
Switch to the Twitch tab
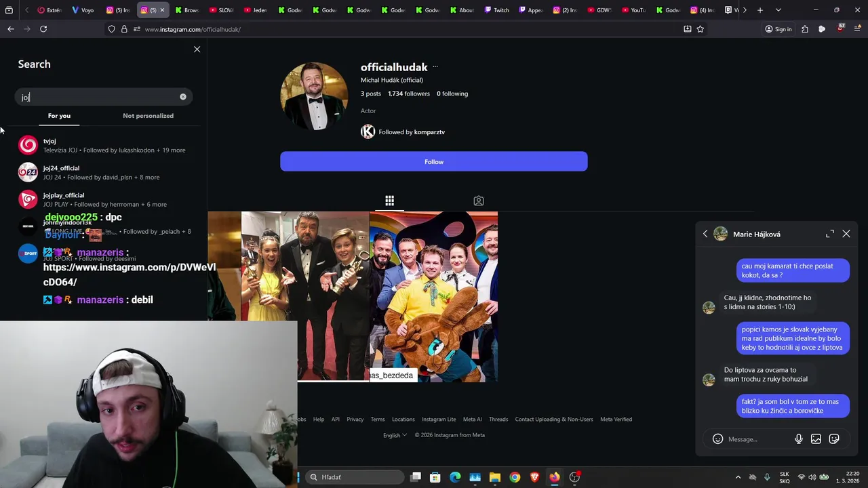[x=496, y=10]
